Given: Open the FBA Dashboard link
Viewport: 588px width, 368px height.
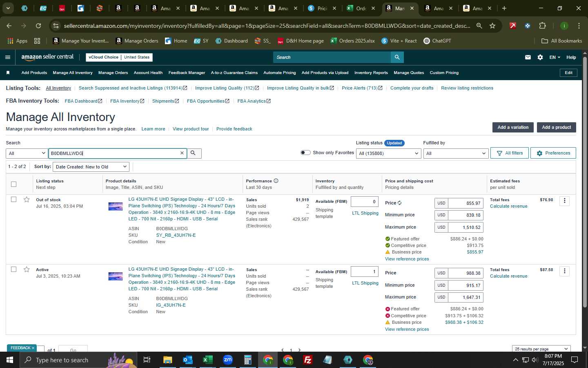Looking at the screenshot, I should (x=83, y=101).
